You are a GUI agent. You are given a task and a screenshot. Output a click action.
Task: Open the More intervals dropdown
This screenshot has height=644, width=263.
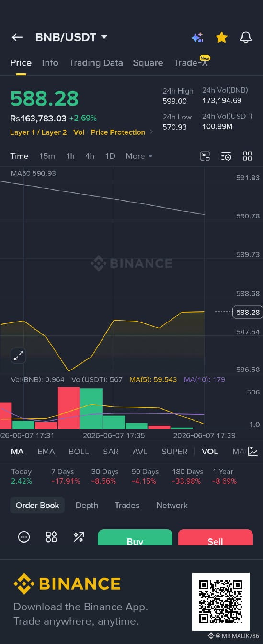[x=139, y=156]
